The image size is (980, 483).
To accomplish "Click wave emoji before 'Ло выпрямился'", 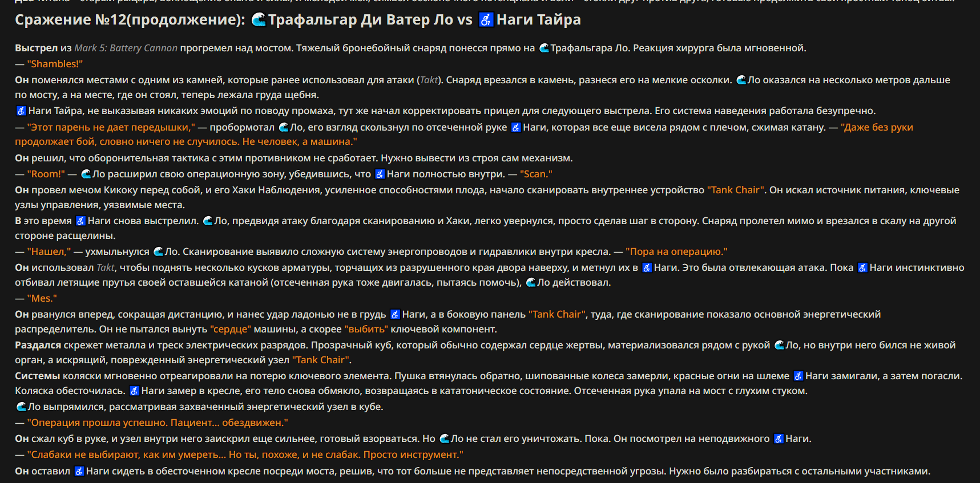I will pos(21,407).
